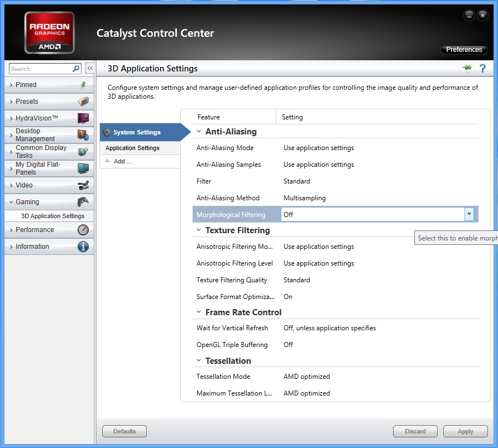This screenshot has height=448, width=498.
Task: Collapse sidebar with double-arrow icon
Action: coord(90,68)
